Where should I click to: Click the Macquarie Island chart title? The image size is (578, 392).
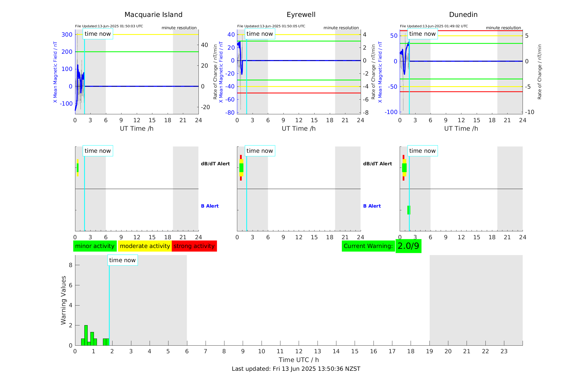pyautogui.click(x=153, y=15)
